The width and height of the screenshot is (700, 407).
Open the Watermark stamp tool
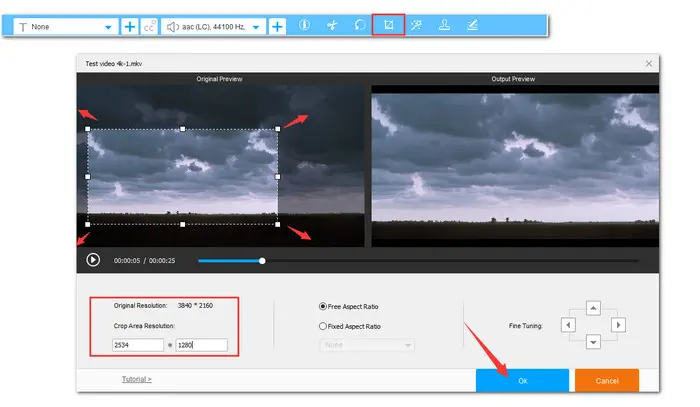(444, 25)
